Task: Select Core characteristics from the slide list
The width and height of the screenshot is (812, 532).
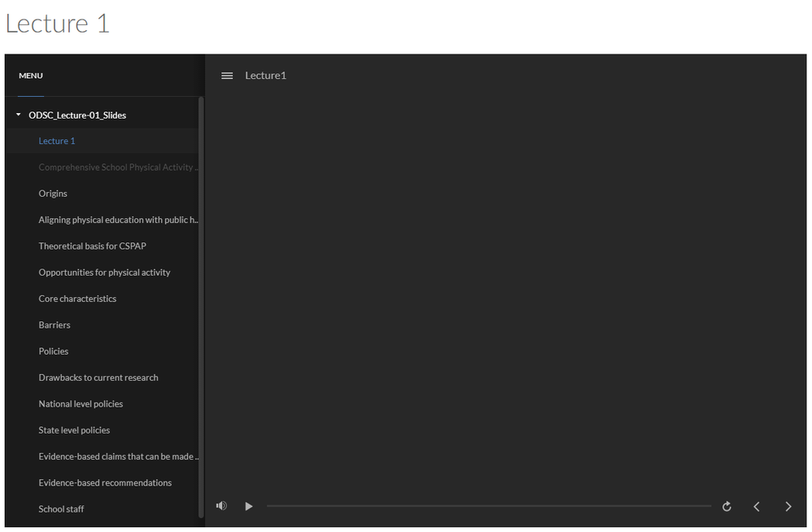Action: pos(77,298)
